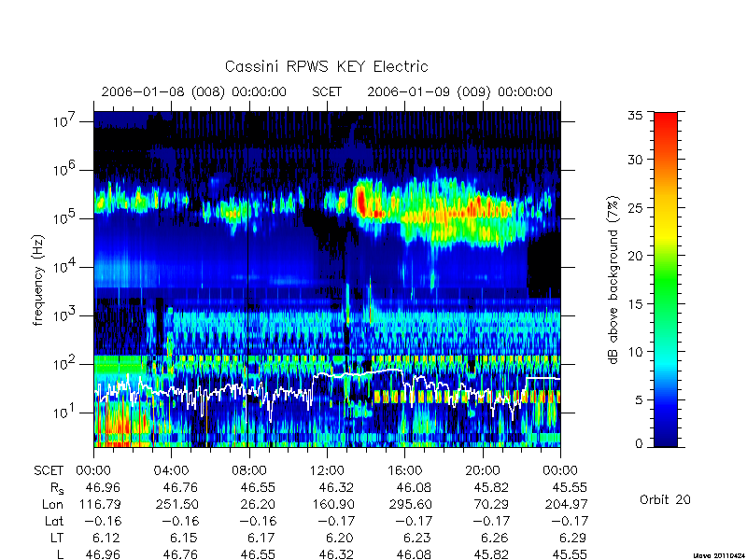Screen dimensions: 747x560
Task: Click the colorbar value 0
Action: (639, 443)
